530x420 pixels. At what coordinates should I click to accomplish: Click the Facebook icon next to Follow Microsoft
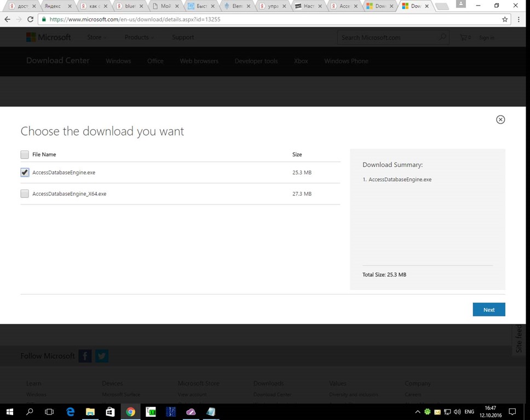85,356
